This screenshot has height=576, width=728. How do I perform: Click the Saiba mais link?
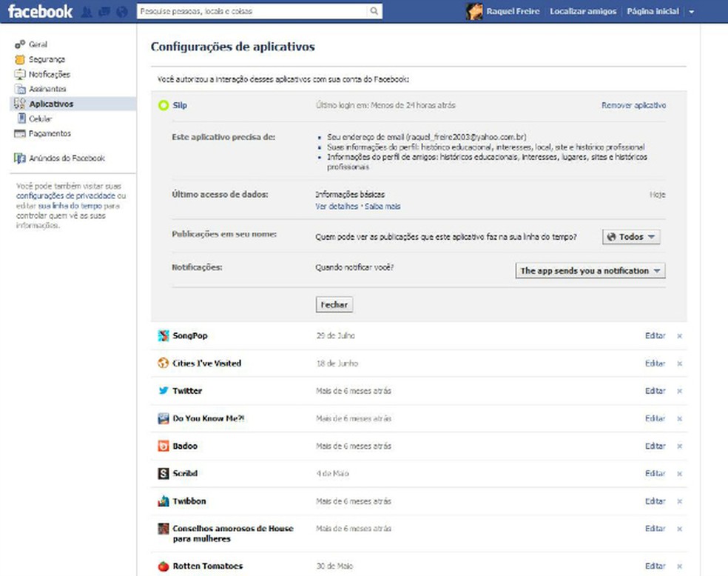tap(382, 207)
